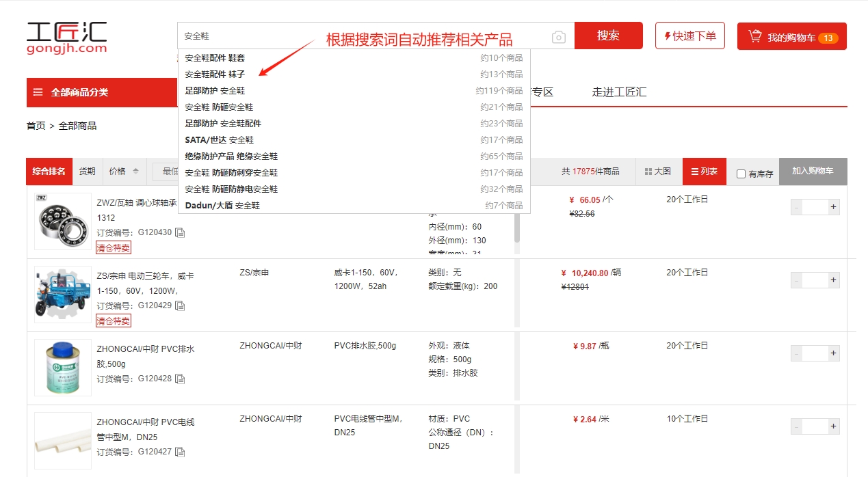Click 清仓特卖 tag under G120430
The height and width of the screenshot is (477, 868).
[x=114, y=247]
